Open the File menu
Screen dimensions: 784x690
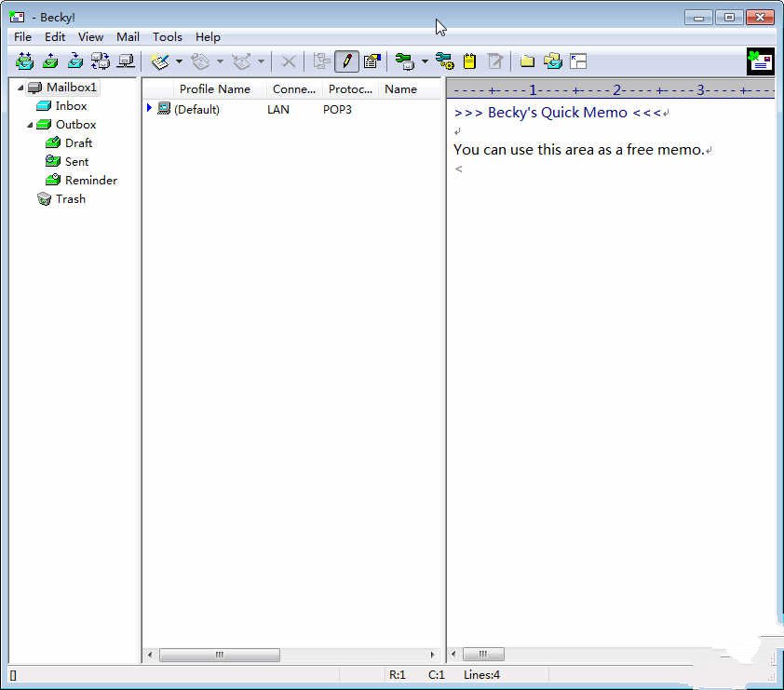(22, 37)
